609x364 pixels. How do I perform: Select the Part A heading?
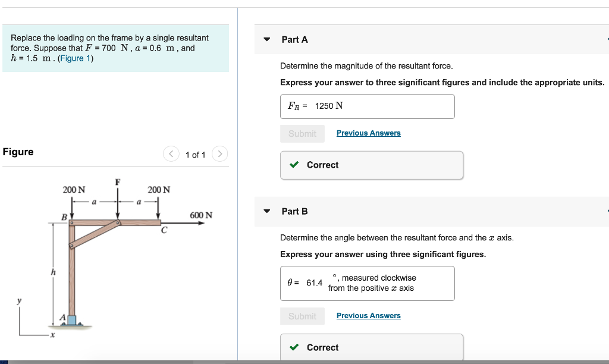click(294, 39)
